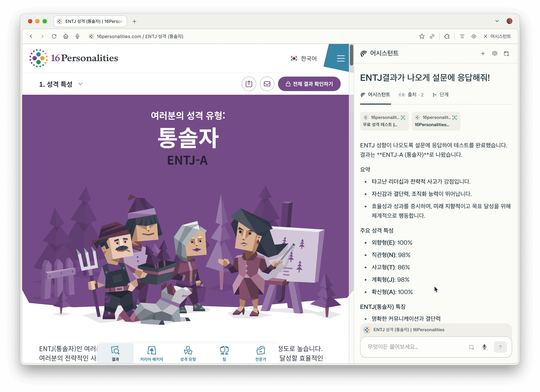Click the 사고형(T): 86% list item
Image resolution: width=540 pixels, height=392 pixels.
pyautogui.click(x=391, y=267)
